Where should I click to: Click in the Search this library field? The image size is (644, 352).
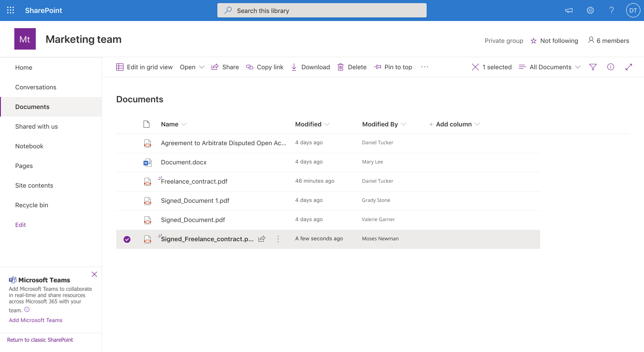(322, 10)
